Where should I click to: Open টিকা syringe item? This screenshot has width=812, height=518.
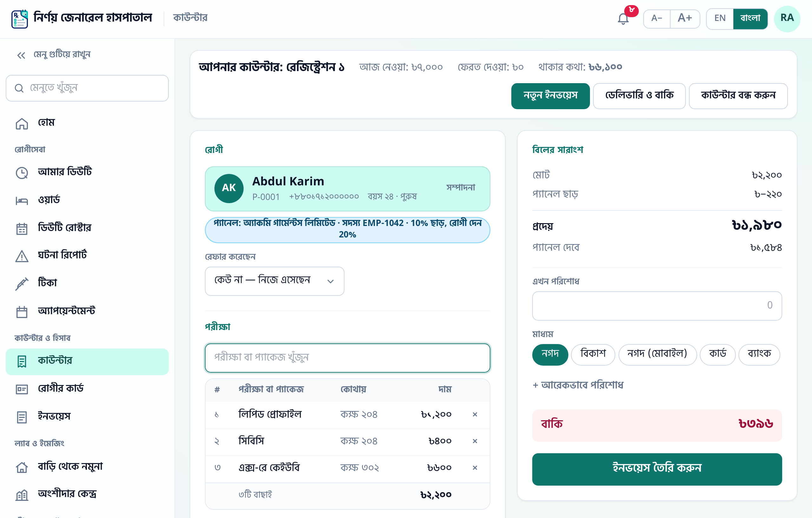(87, 283)
